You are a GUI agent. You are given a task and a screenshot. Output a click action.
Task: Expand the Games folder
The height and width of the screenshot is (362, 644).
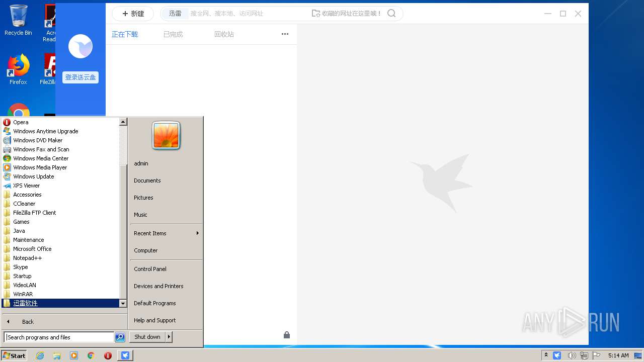tap(60, 222)
